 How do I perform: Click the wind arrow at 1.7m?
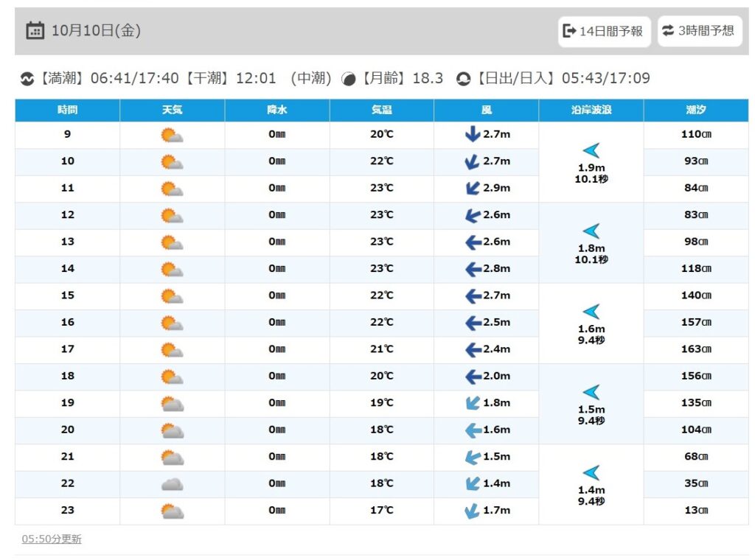point(472,511)
